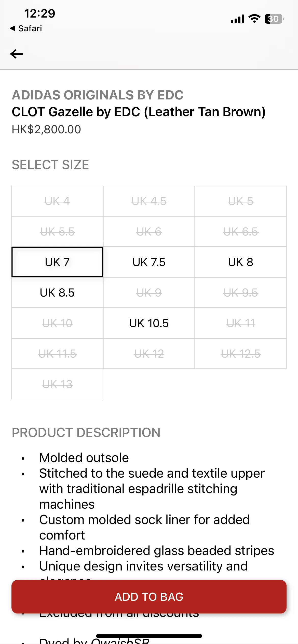Tap the product title CLOT Gazelle by EDC
Viewport: 298px width, 644px height.
click(x=139, y=112)
